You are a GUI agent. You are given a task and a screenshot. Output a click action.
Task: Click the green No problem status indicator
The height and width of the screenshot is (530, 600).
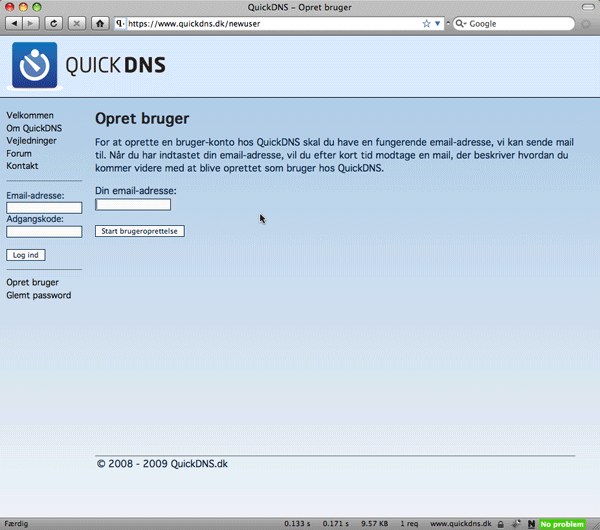click(x=562, y=524)
